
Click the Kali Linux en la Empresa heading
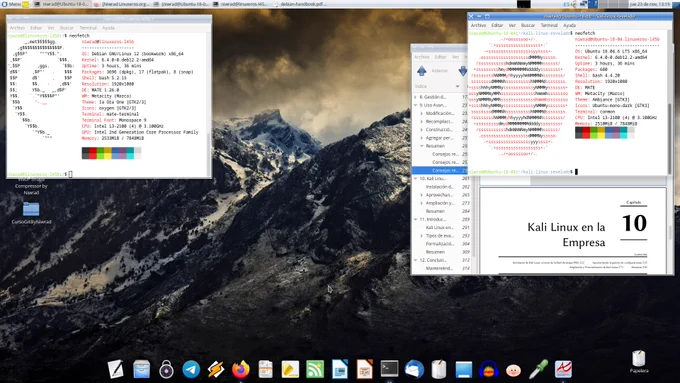click(566, 235)
